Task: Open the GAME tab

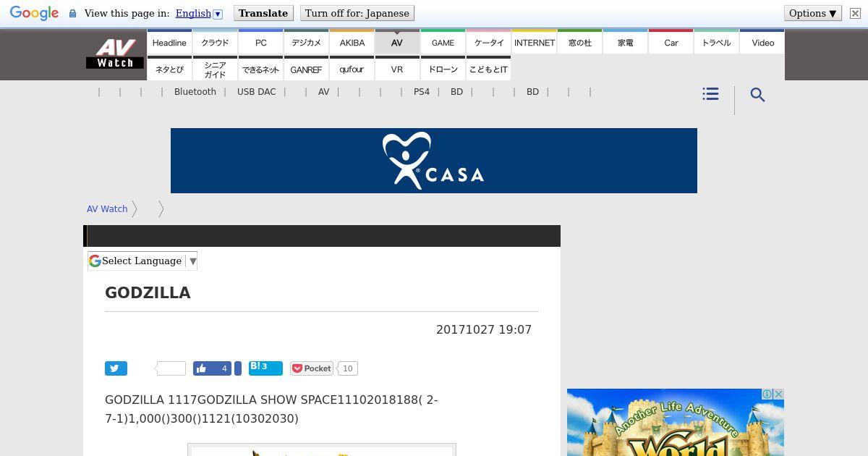Action: click(x=443, y=42)
